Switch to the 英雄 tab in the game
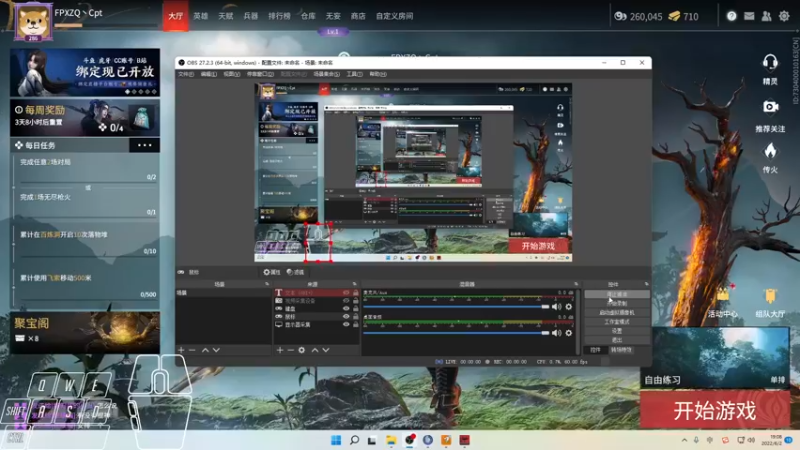This screenshot has height=450, width=800. 201,16
